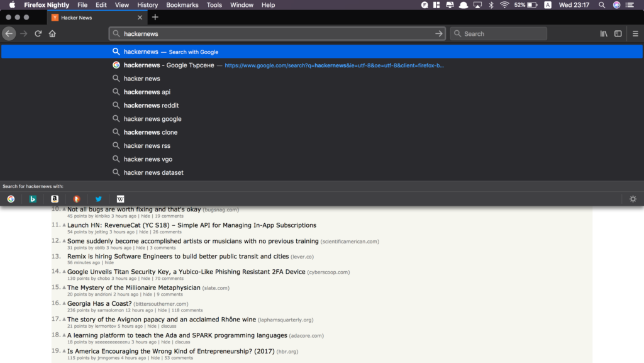Choose the 'hacker news google' suggestion
Viewport: 644px width, 363px height.
pos(322,119)
